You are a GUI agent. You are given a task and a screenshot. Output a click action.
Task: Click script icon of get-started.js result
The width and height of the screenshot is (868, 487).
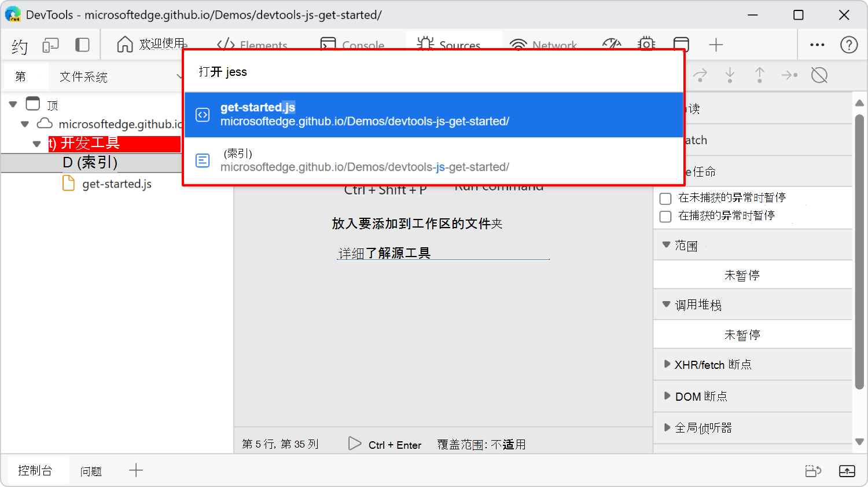203,115
